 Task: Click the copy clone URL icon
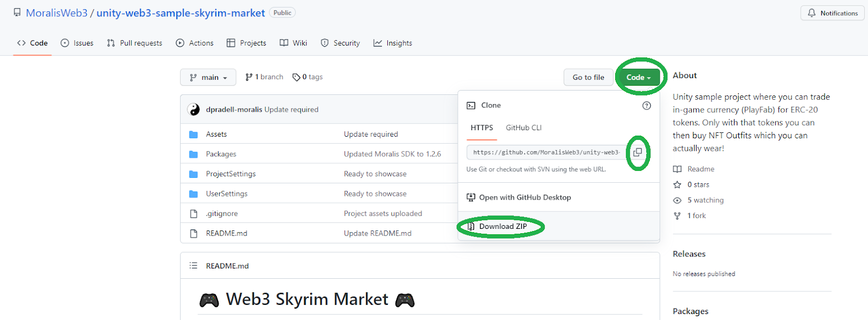tap(637, 152)
